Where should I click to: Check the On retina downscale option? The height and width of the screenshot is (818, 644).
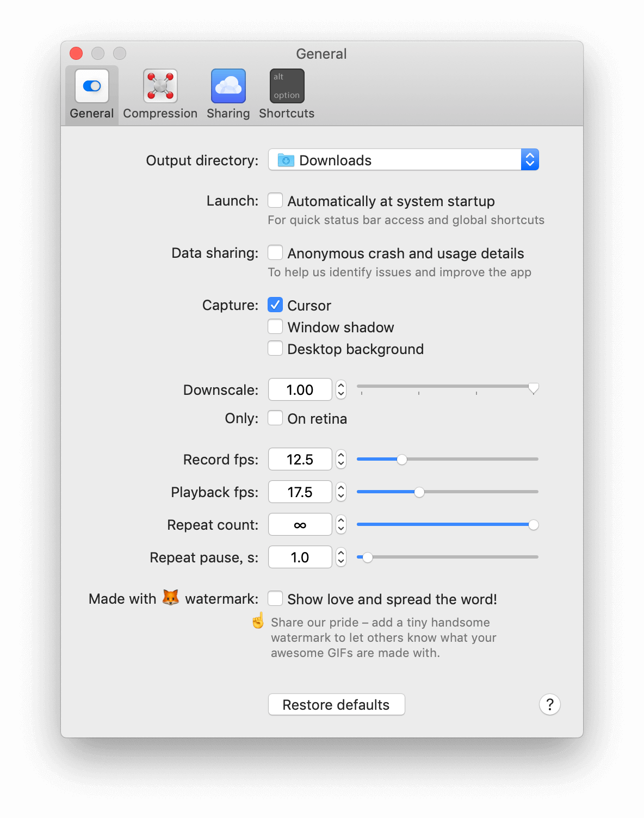(275, 418)
